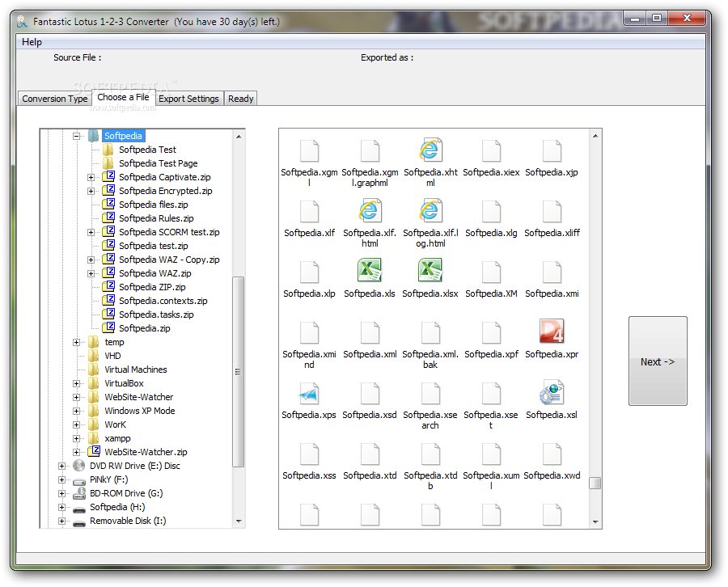Click the file list scroll-down arrow
This screenshot has height=587, width=728.
coord(595,522)
